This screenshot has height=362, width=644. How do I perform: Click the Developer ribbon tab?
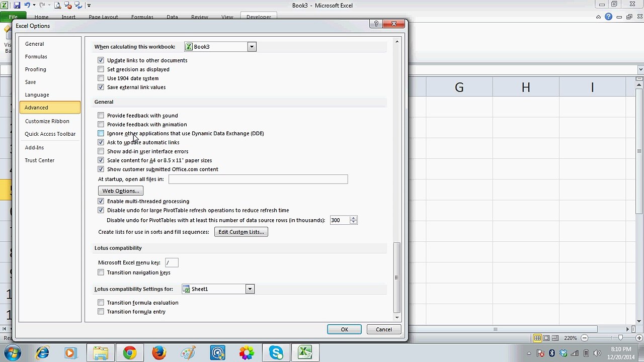(259, 17)
